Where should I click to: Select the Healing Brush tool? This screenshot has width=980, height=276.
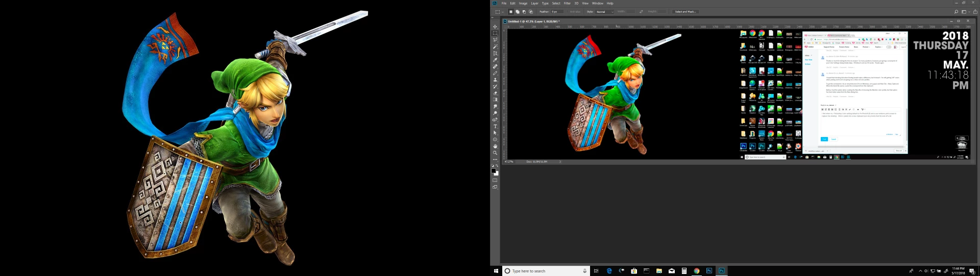click(495, 66)
